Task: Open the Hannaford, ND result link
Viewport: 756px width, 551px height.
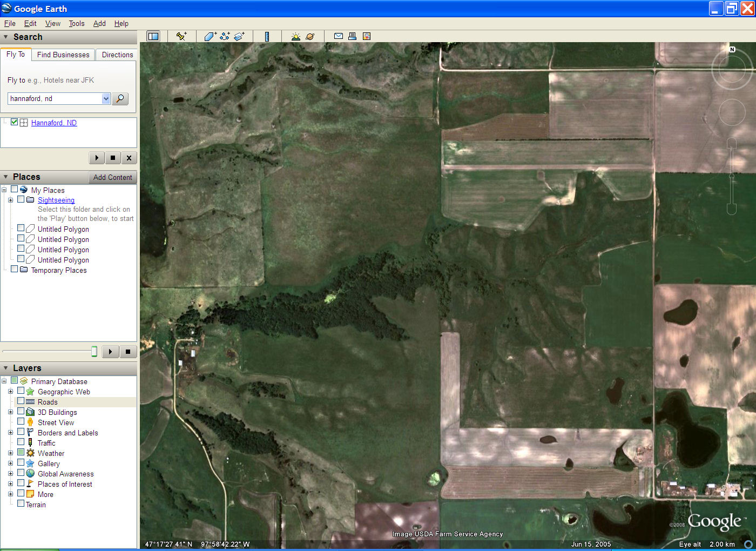Action: tap(54, 123)
